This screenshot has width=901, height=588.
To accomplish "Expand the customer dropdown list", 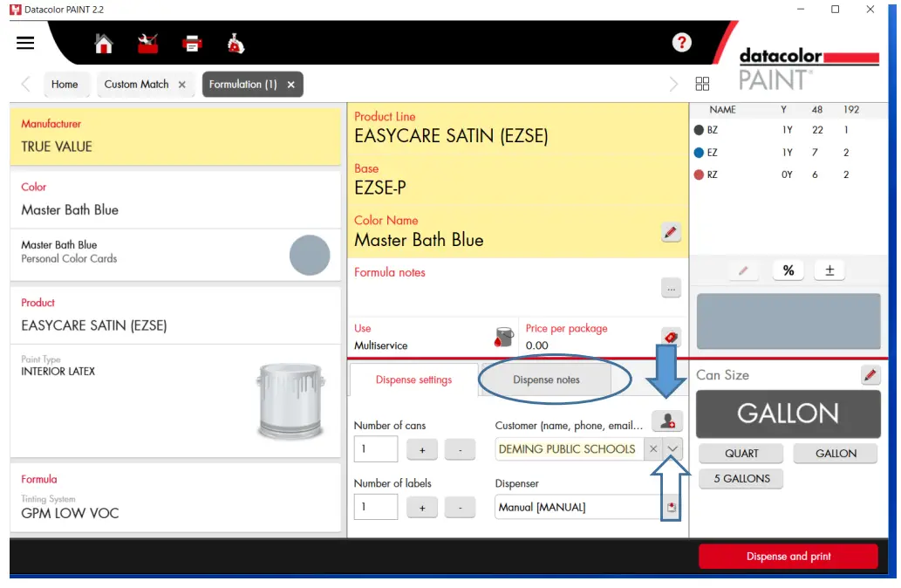I will tap(672, 449).
